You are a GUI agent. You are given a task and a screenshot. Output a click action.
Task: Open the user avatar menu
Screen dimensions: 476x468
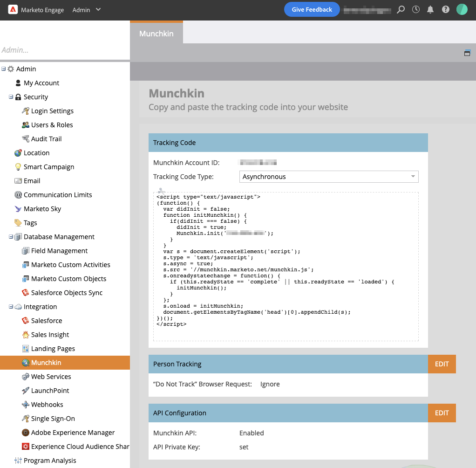pyautogui.click(x=462, y=9)
